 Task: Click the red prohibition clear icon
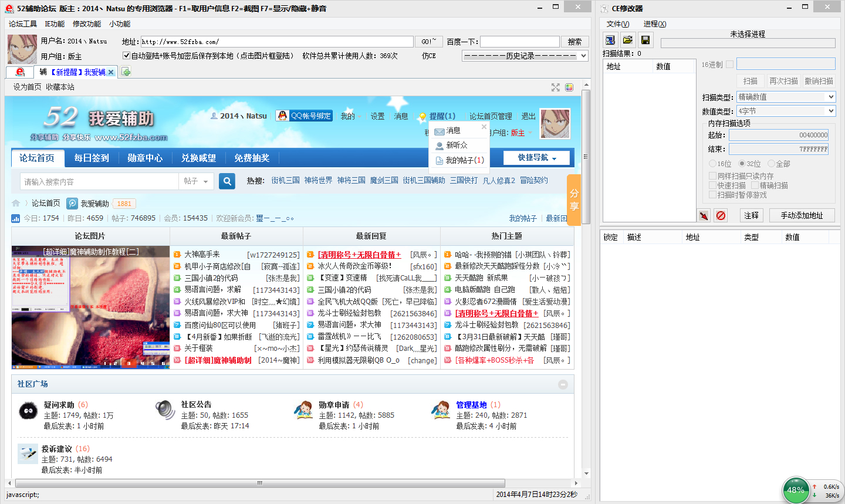tap(721, 215)
